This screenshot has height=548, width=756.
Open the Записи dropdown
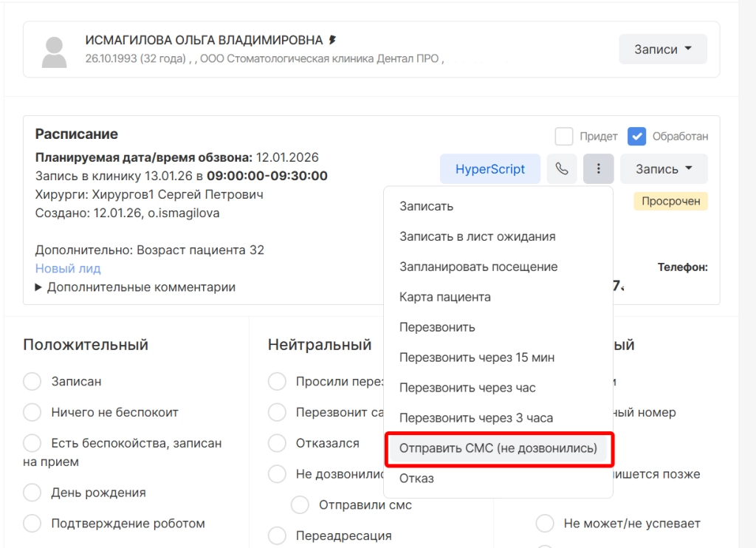click(662, 49)
